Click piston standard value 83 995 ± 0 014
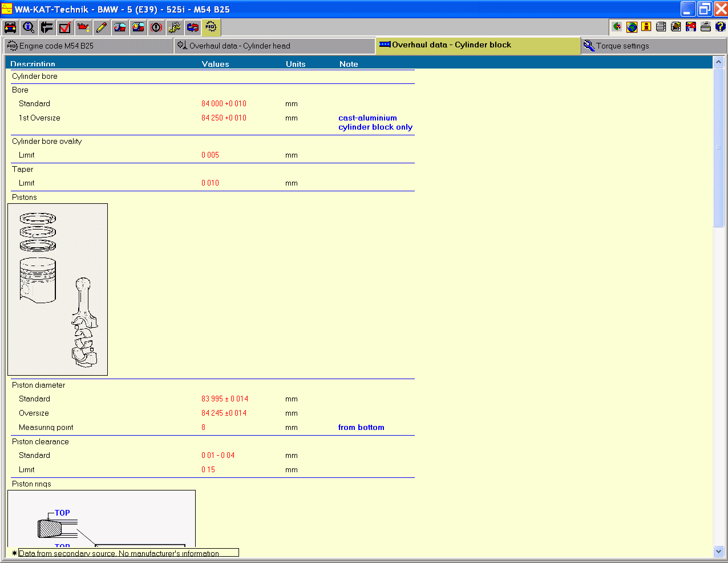Image resolution: width=728 pixels, height=563 pixels. 225,399
